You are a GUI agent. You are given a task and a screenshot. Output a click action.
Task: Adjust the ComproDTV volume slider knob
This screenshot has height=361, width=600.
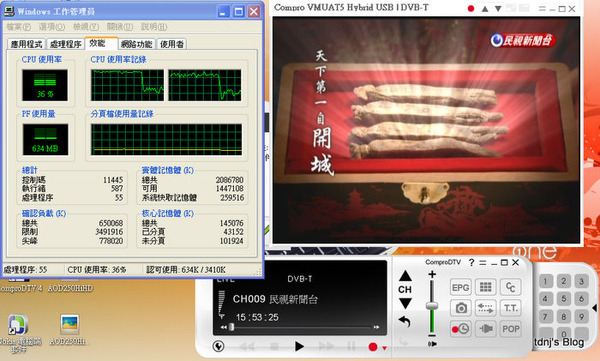[432, 305]
